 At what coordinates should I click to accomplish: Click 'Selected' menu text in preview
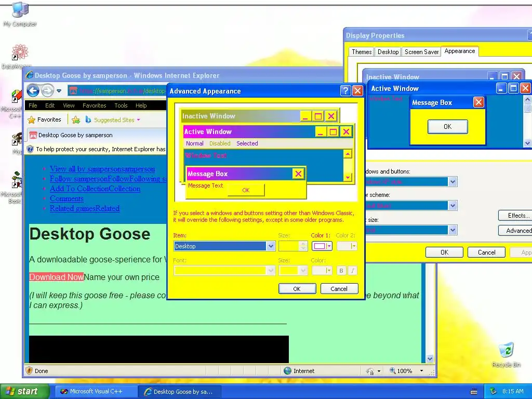tap(247, 143)
